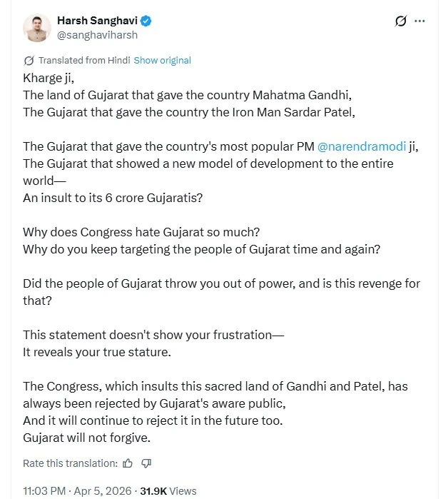Screen dimensions: 448x499
Task: Open Harsh Sanghavi's profile picture
Action: [x=36, y=28]
